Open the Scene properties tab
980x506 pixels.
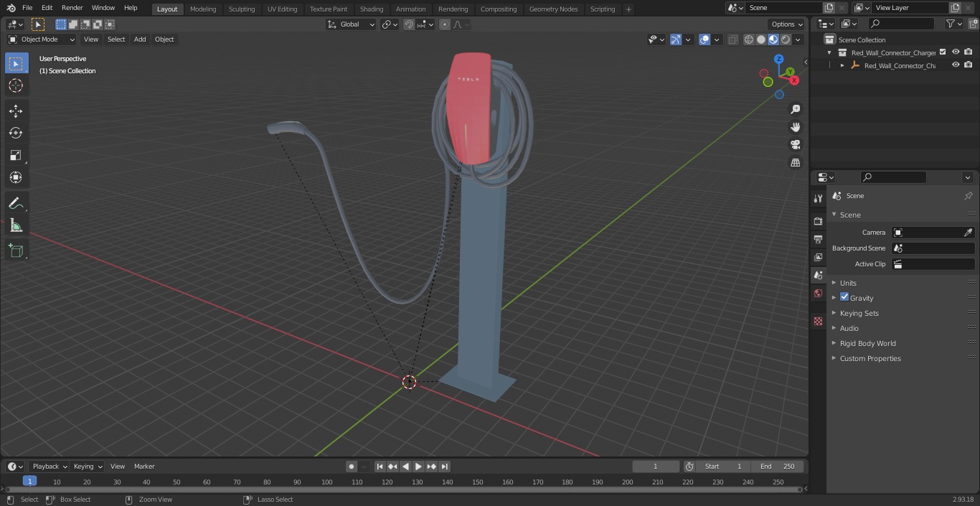tap(819, 275)
